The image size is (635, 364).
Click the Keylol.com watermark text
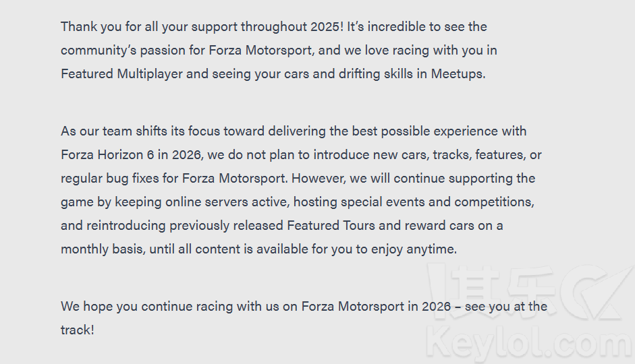point(529,342)
